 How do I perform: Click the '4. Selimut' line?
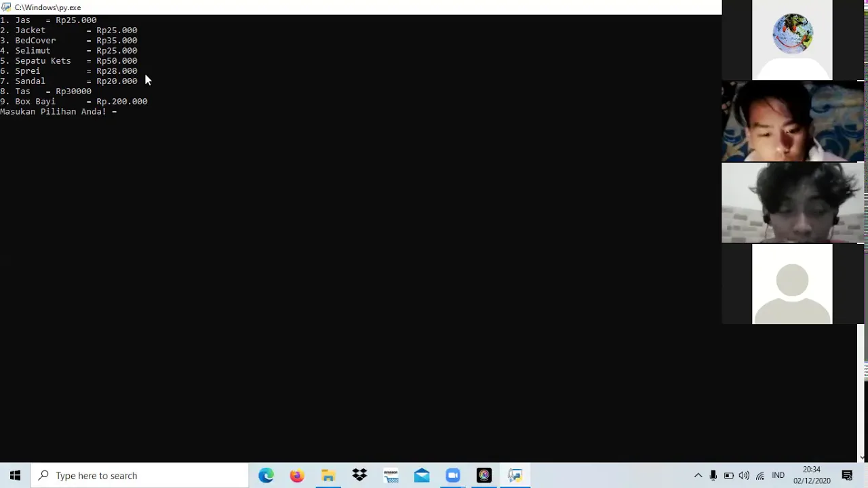tap(68, 51)
